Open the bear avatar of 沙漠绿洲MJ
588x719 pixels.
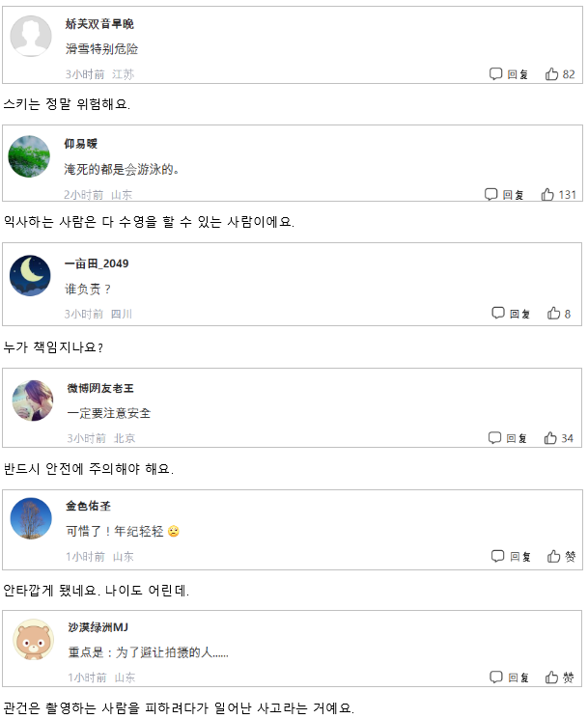click(33, 640)
